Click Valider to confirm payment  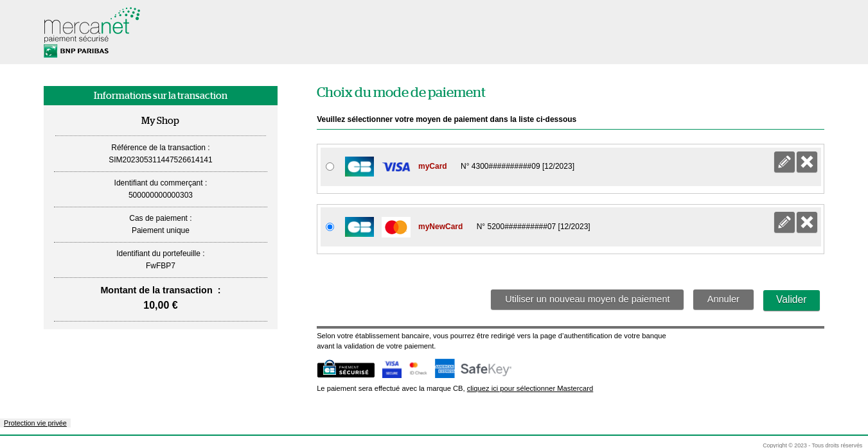tap(791, 300)
